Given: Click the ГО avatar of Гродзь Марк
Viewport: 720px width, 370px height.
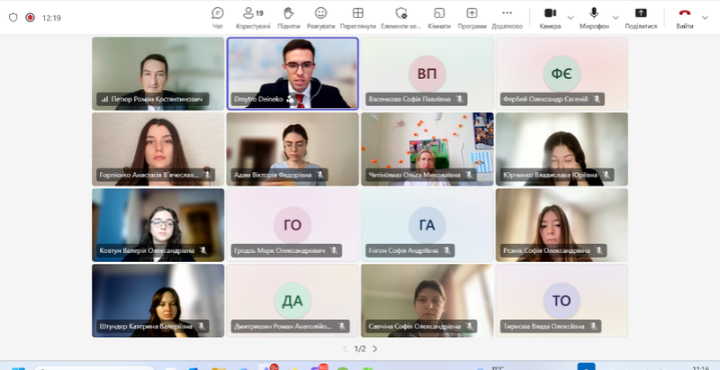Looking at the screenshot, I should [x=292, y=225].
